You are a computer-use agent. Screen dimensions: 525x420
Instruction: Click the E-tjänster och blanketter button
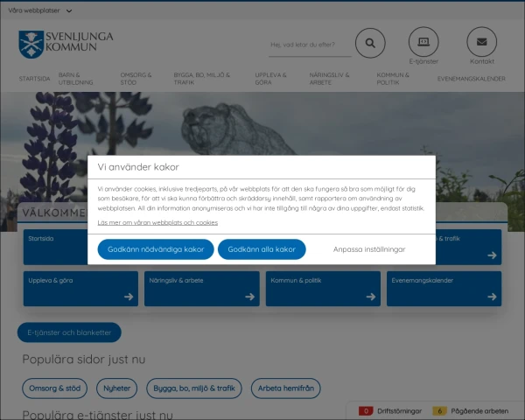69,332
